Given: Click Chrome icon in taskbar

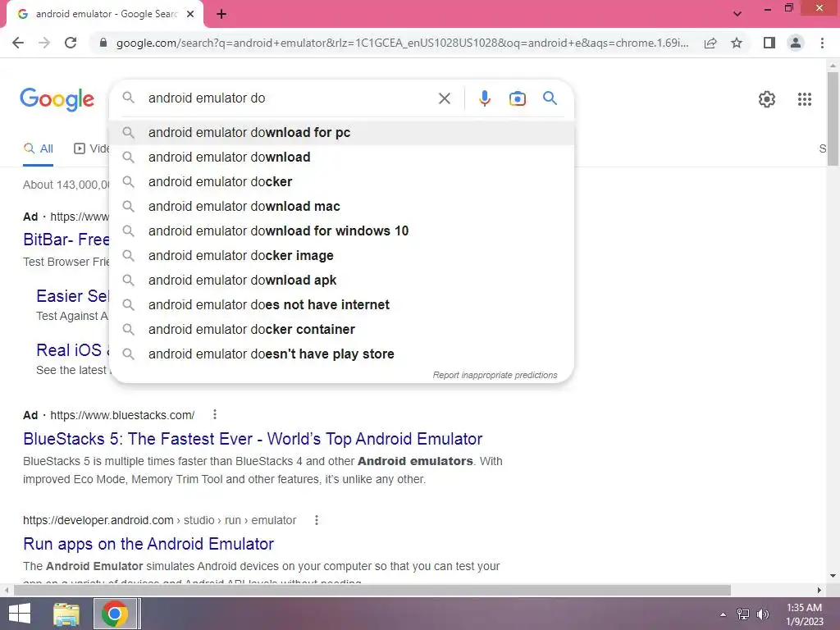Looking at the screenshot, I should (x=115, y=614).
